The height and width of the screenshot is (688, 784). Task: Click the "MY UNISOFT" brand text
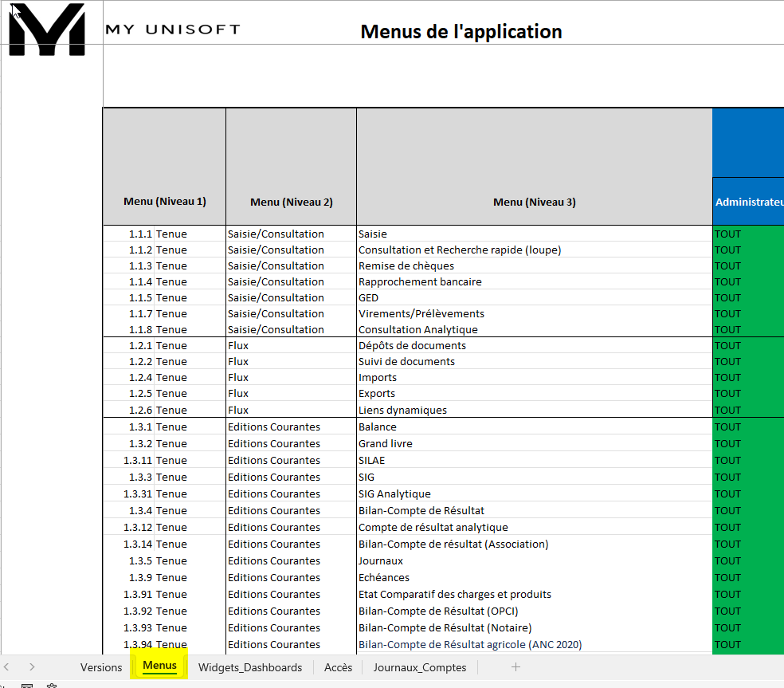click(x=173, y=29)
